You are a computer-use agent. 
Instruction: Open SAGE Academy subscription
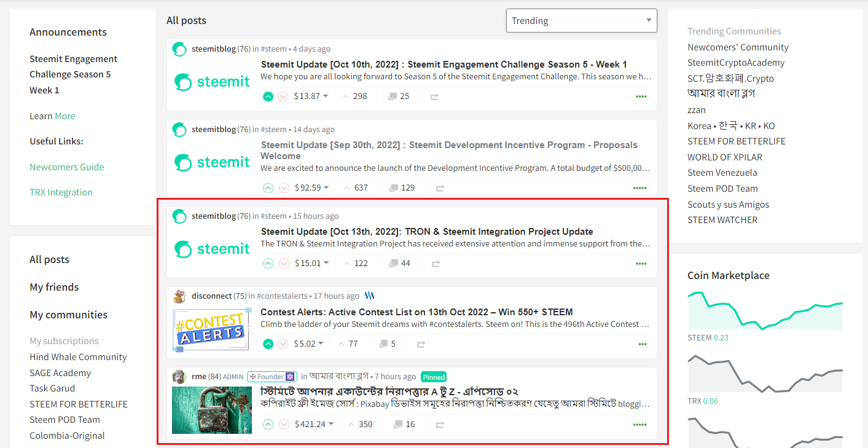[x=60, y=373]
